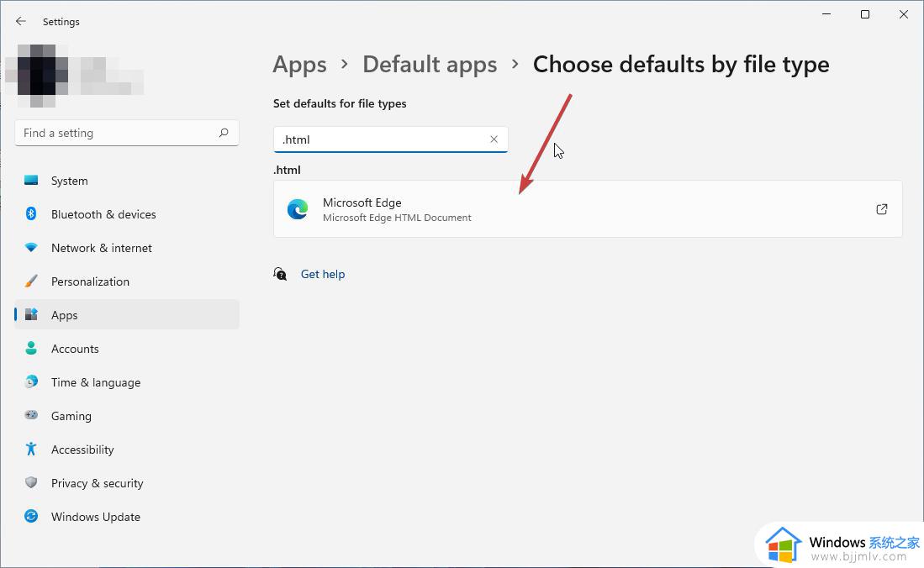Click the Bluetooth icon in sidebar

31,214
